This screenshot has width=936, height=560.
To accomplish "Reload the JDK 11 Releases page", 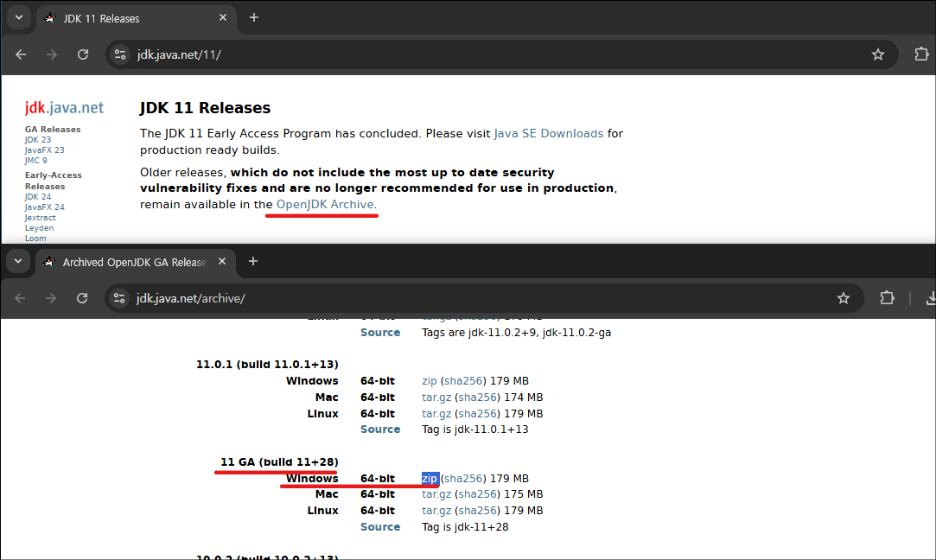I will (83, 54).
